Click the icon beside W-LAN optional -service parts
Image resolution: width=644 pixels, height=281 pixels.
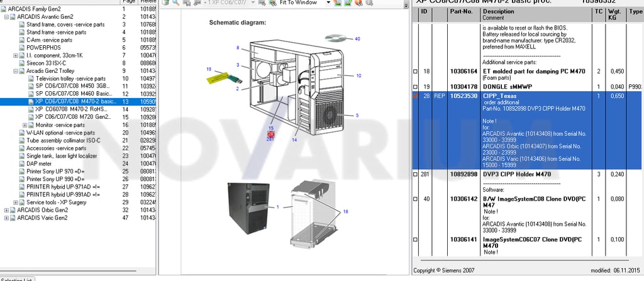[x=23, y=133]
